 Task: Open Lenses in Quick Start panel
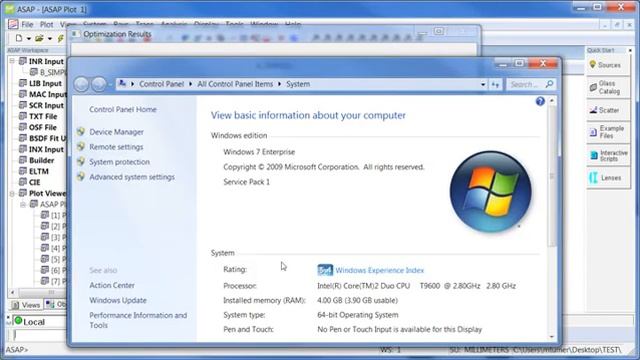pos(608,178)
